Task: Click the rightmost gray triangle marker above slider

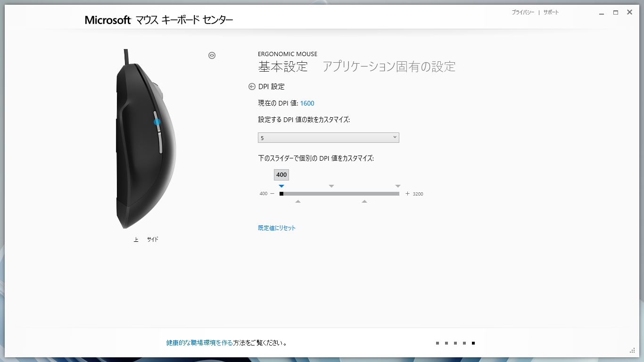Action: [x=398, y=186]
